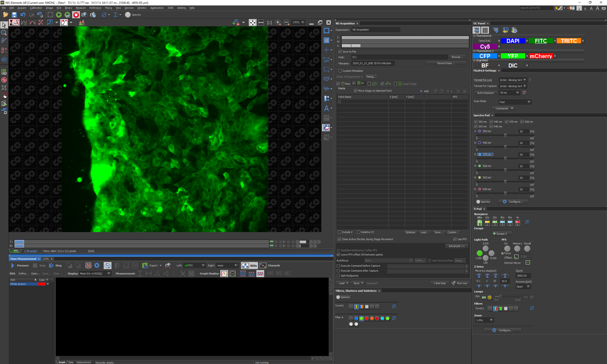
Task: Click the Run now button
Action: click(460, 283)
